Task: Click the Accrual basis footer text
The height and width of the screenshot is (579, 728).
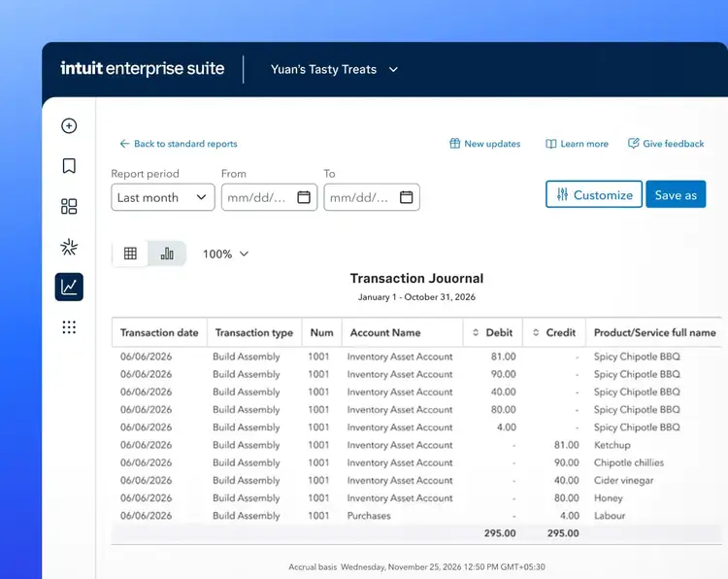Action: [x=313, y=567]
